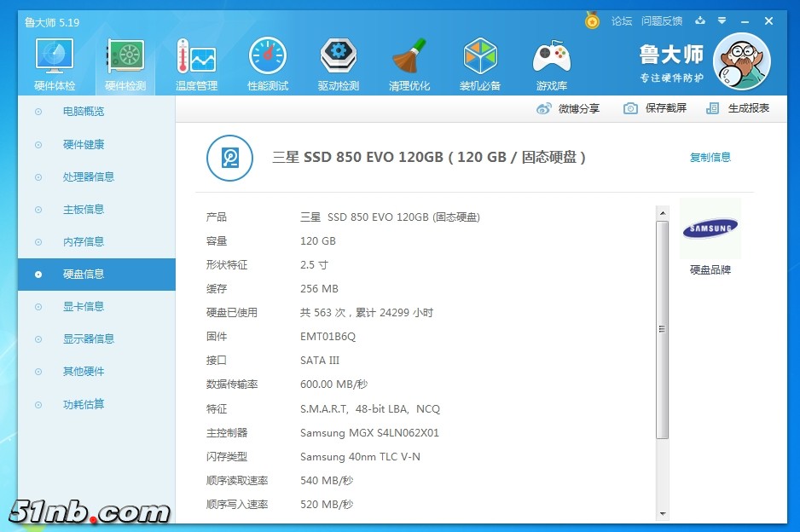Go to 显卡信息 graphics card section
Screen dimensions: 800x532
point(84,307)
